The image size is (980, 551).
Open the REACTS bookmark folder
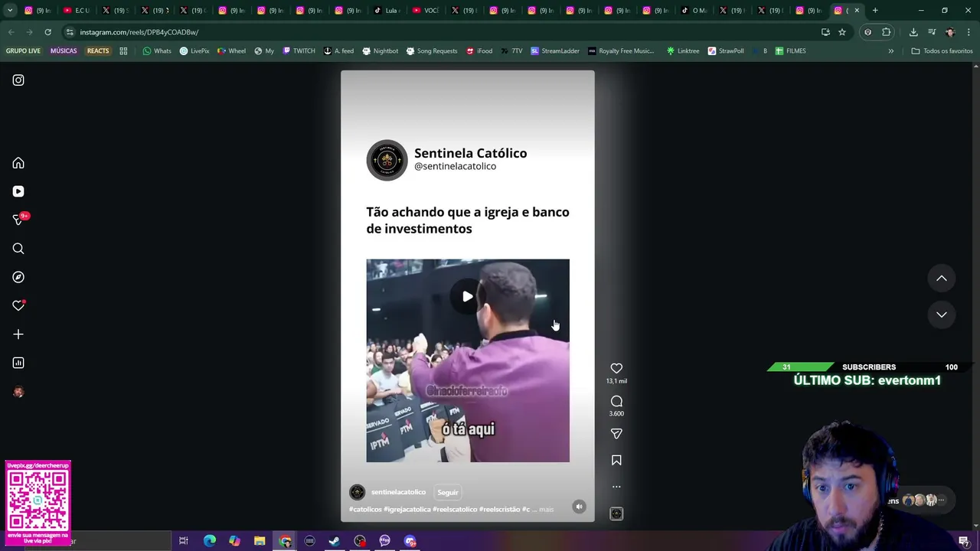pos(98,51)
